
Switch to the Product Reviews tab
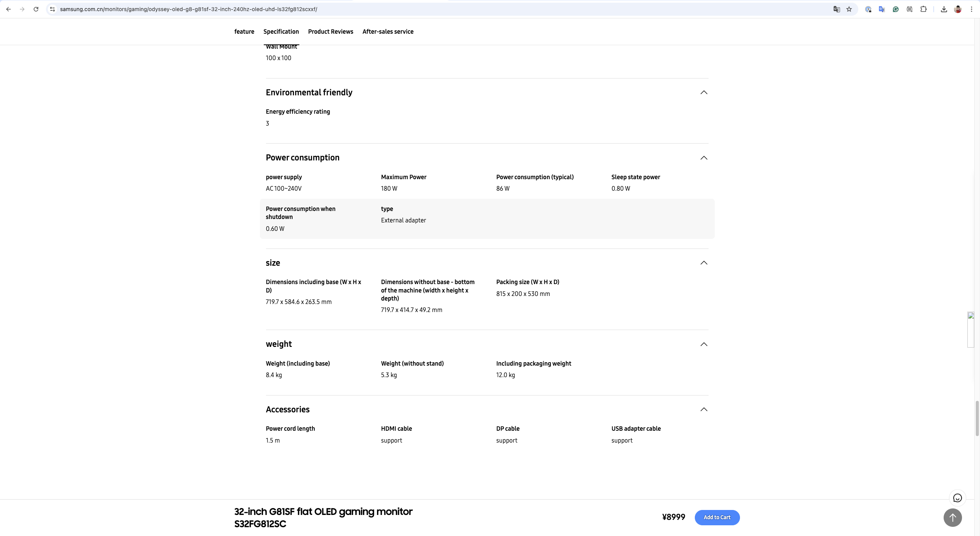coord(330,32)
